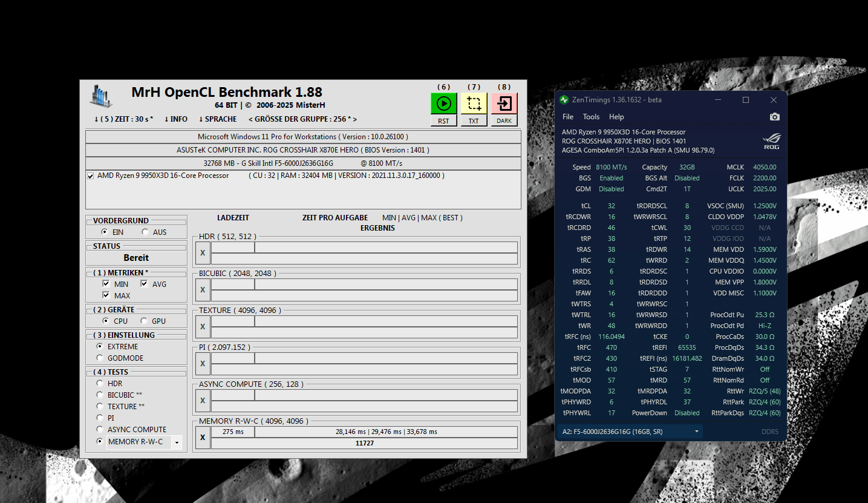This screenshot has height=503, width=868.
Task: Click the DDR5 label in ZenTimings
Action: pos(770,432)
